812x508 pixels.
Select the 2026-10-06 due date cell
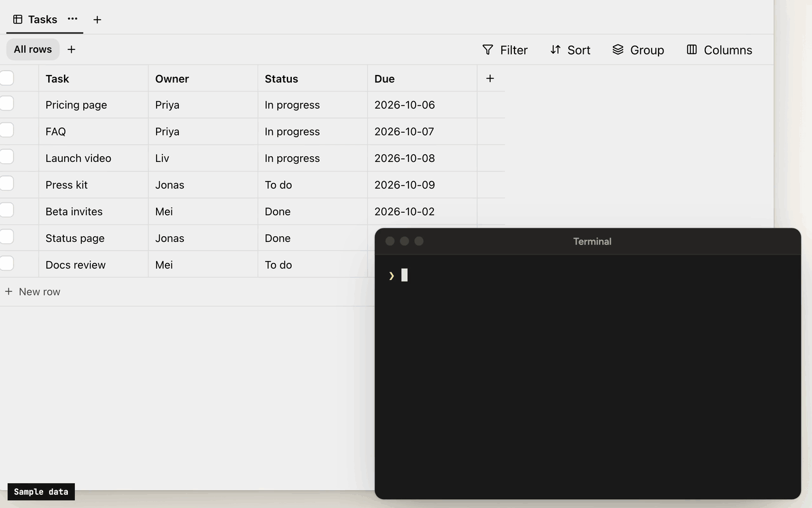tap(422, 105)
